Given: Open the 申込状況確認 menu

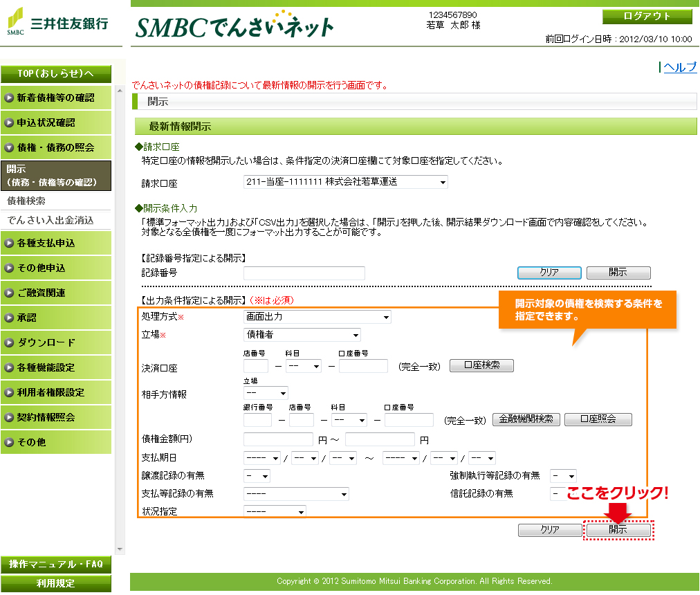Looking at the screenshot, I should pyautogui.click(x=56, y=123).
